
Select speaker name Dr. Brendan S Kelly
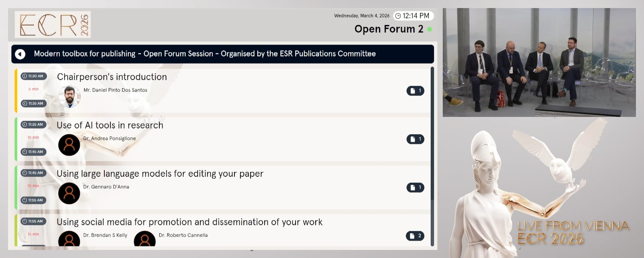105,235
